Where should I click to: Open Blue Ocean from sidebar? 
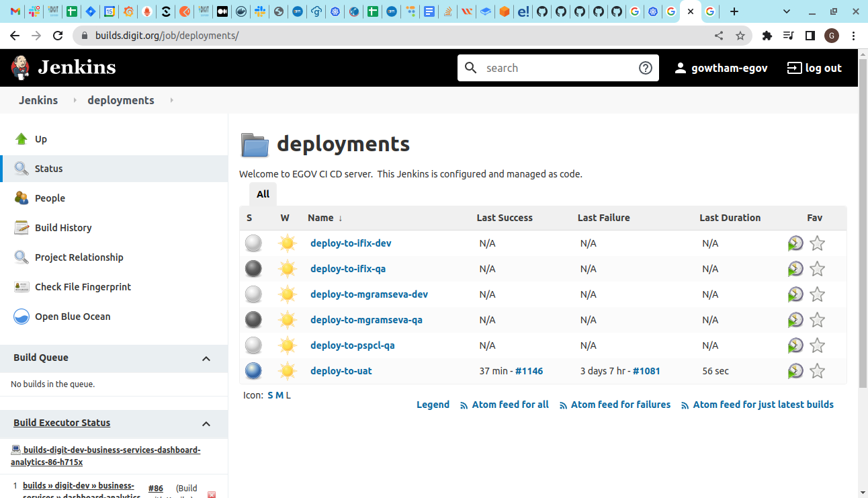tap(72, 317)
